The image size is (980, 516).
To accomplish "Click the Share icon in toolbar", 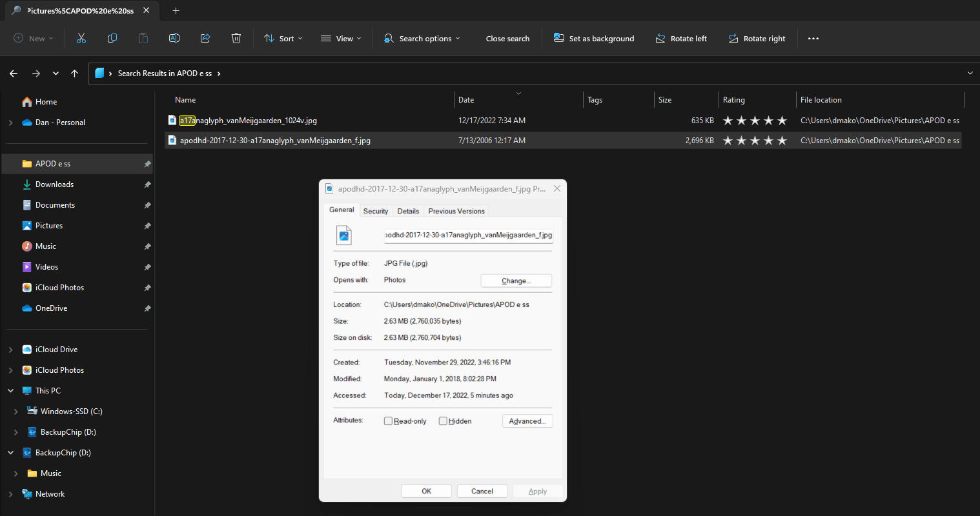I will 205,39.
